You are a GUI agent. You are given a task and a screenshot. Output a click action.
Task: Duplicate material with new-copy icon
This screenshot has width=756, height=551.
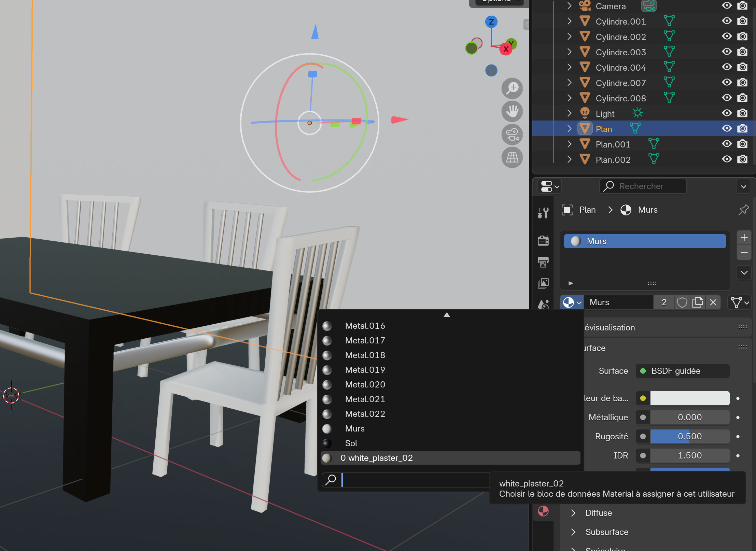697,302
